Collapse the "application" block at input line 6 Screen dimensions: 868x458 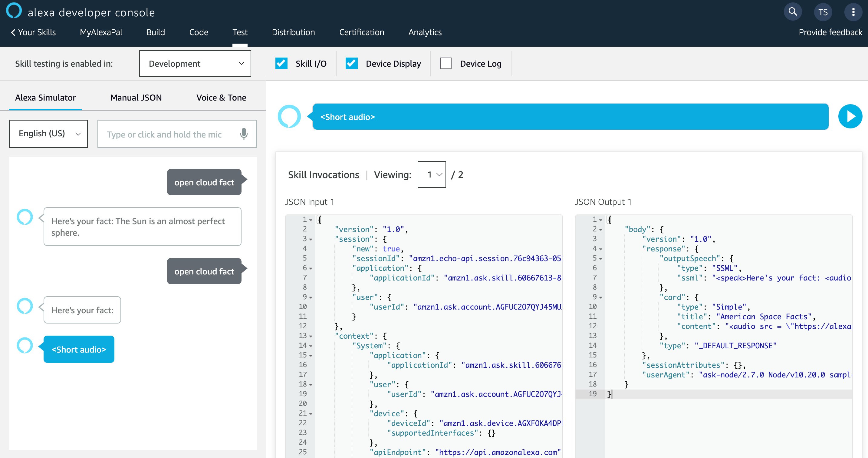pyautogui.click(x=311, y=268)
